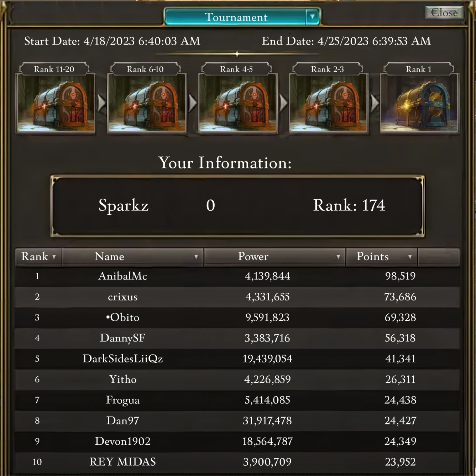Sort leaderboard by Points column
Viewport: 476px width, 476px height.
381,257
